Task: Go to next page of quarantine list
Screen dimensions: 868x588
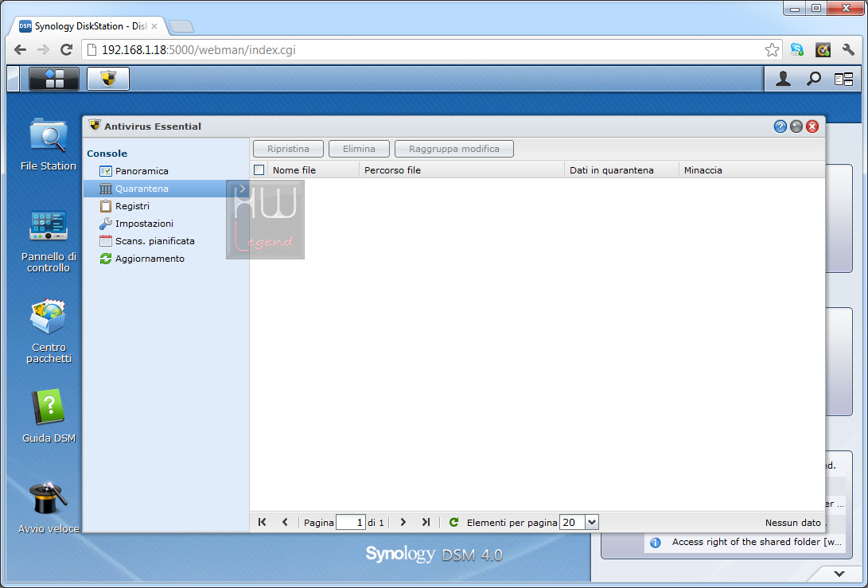Action: [403, 522]
